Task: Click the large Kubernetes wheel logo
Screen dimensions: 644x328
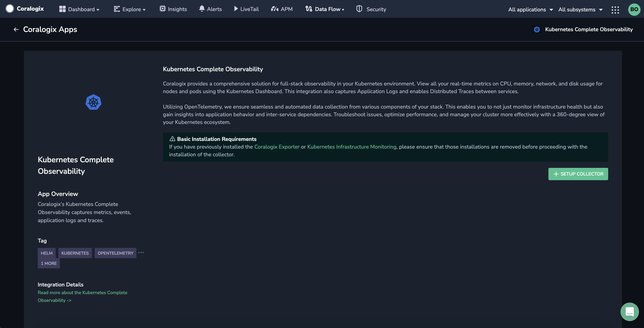Action: (x=93, y=102)
